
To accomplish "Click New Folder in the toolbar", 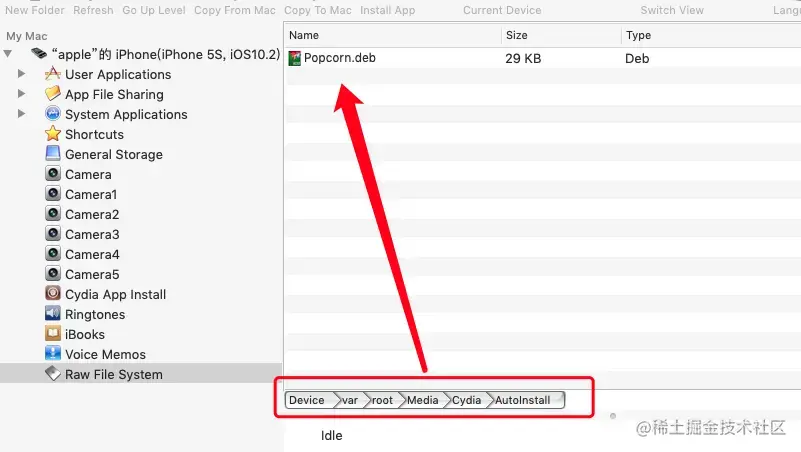I will click(35, 10).
